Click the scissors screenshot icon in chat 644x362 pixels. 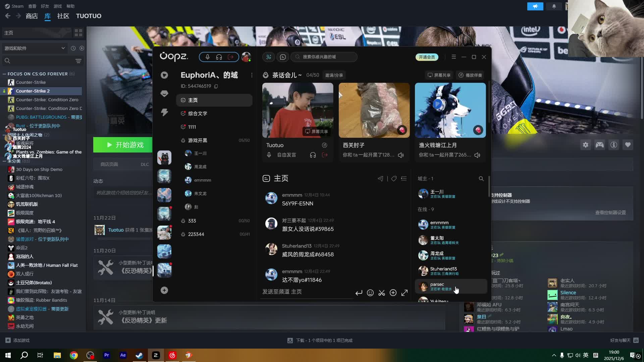[x=382, y=293]
